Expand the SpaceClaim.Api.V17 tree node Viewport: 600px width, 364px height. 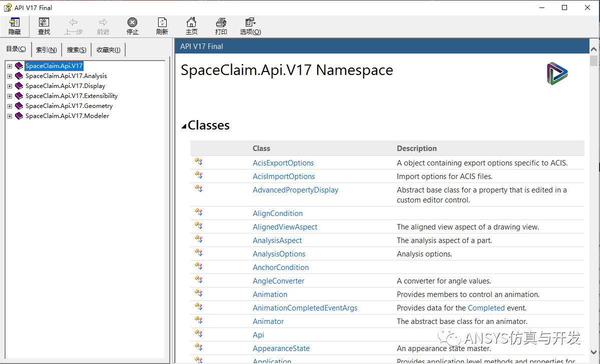point(10,66)
